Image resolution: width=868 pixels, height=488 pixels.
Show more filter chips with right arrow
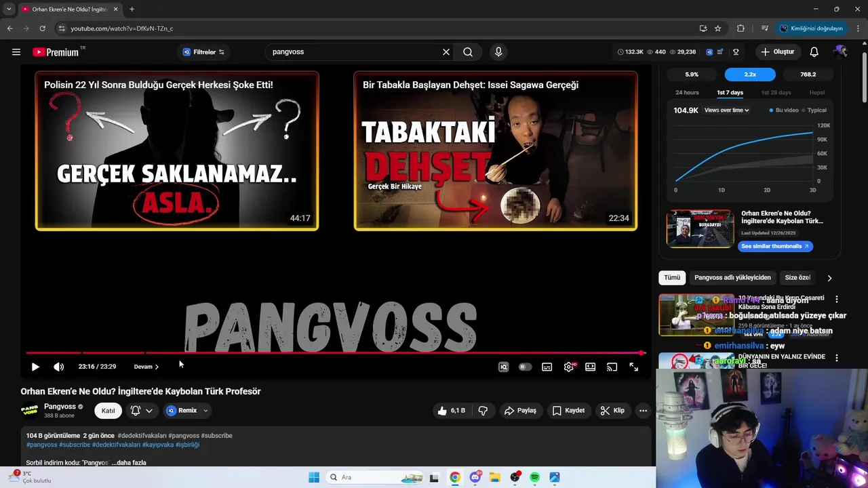829,278
